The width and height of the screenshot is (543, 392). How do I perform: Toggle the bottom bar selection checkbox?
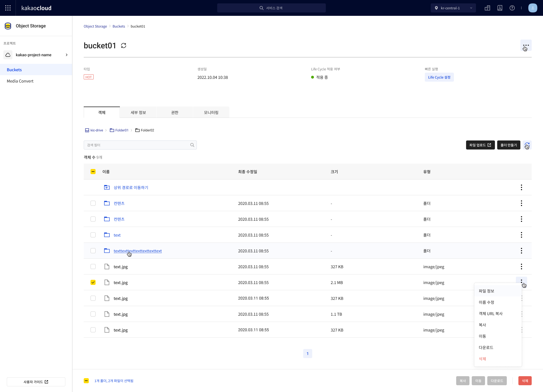[86, 381]
